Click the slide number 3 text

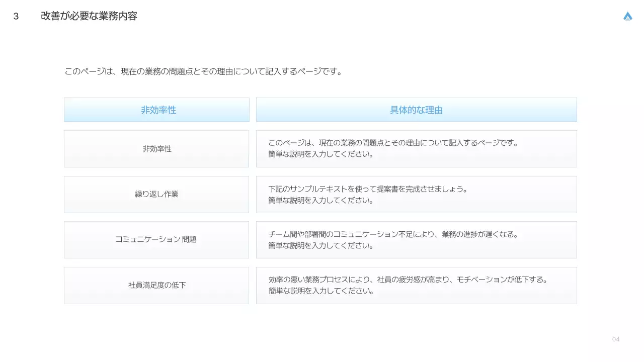[15, 16]
